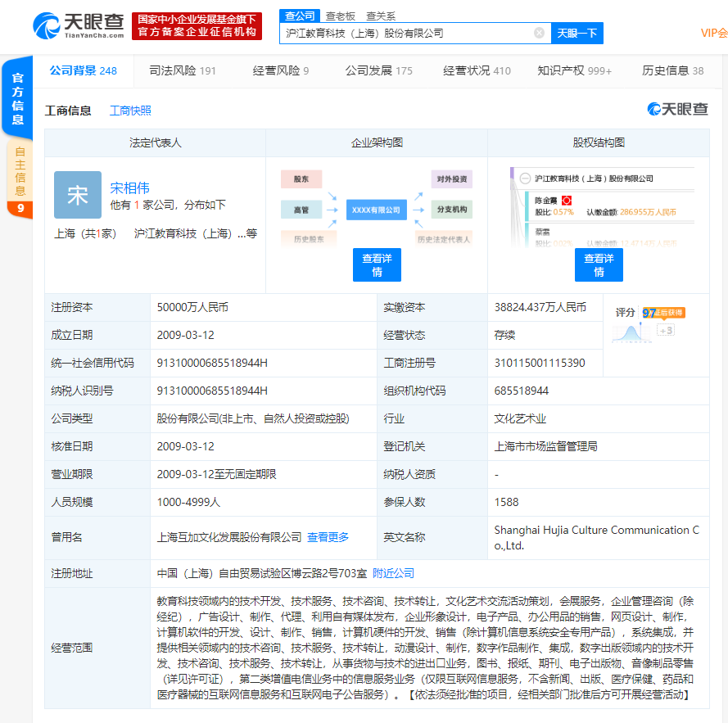Click 查看详情 under 股权结构图
The height and width of the screenshot is (723, 728).
(x=599, y=264)
